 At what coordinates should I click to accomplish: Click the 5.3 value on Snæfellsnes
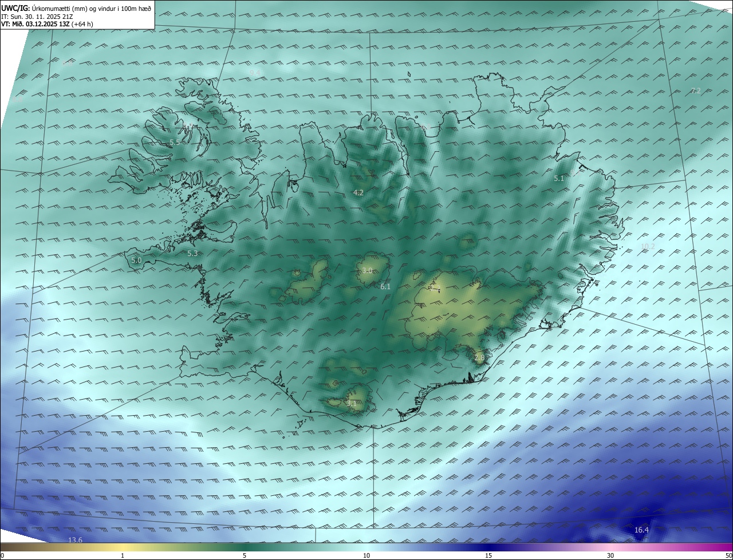(x=192, y=253)
